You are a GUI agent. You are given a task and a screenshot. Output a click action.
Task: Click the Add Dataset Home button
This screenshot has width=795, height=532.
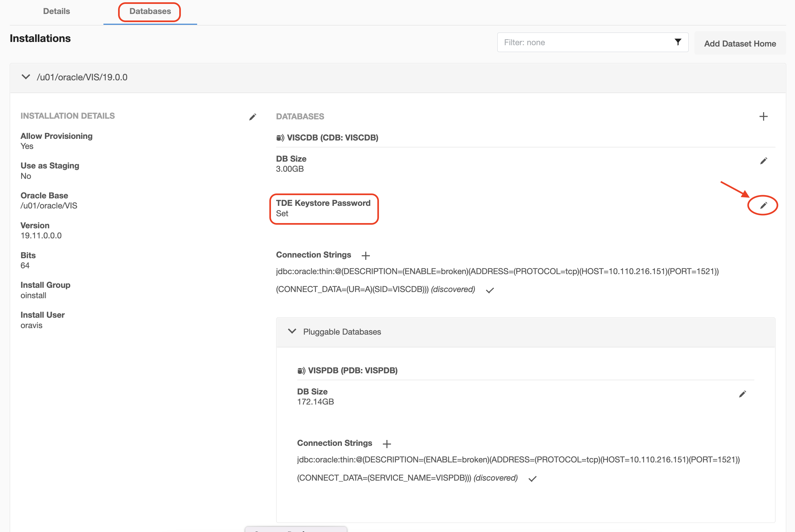tap(740, 44)
